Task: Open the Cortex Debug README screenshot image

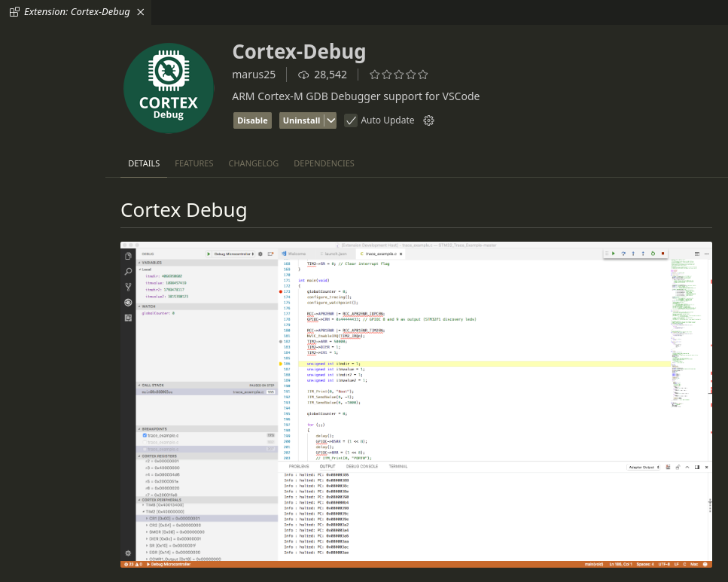Action: [416, 404]
